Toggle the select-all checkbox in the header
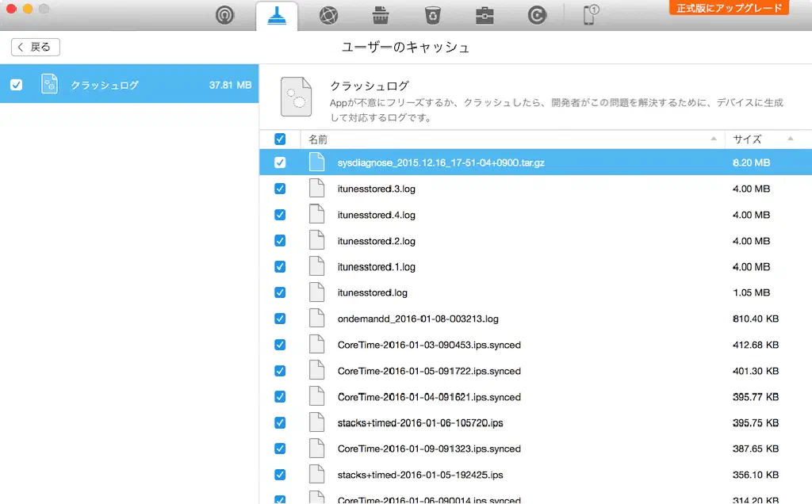812x504 pixels. 280,139
